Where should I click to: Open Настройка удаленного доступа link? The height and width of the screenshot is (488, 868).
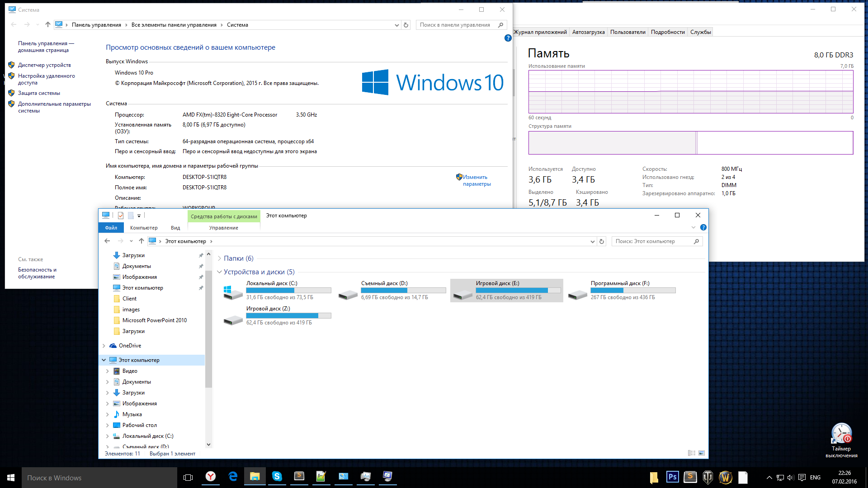pyautogui.click(x=47, y=79)
